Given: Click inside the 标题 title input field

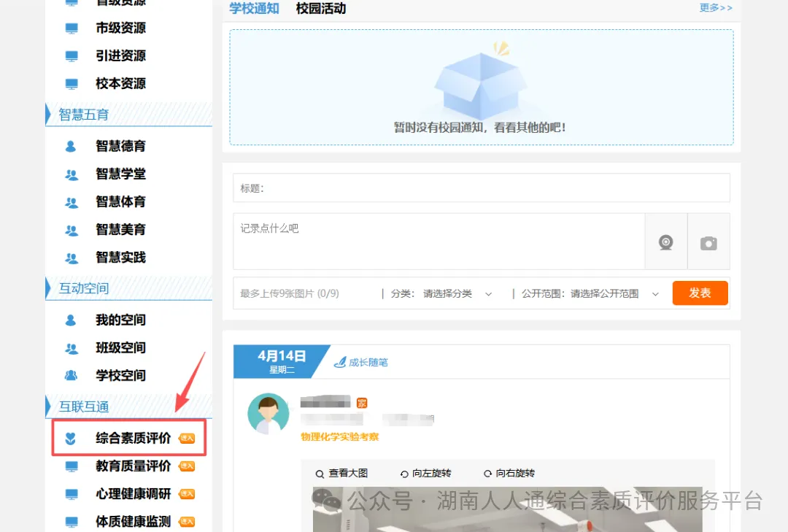Looking at the screenshot, I should (438, 188).
